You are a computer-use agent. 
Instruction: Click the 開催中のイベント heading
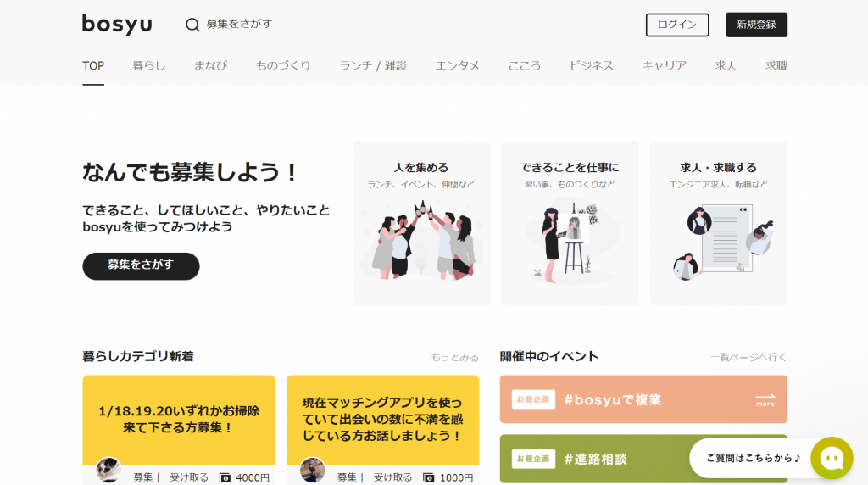coord(548,357)
